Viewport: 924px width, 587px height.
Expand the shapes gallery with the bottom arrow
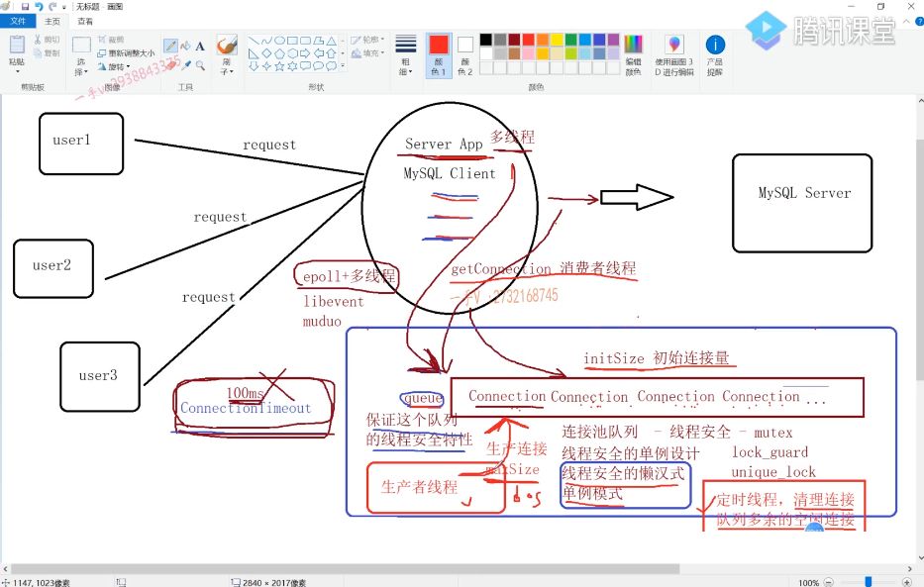tap(343, 66)
